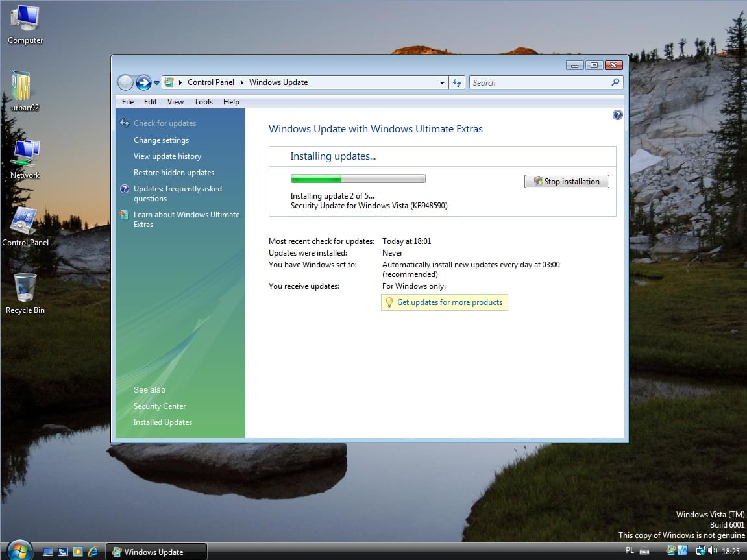Click the Check for updates sidebar icon
Screen dimensions: 747x560
click(x=125, y=123)
